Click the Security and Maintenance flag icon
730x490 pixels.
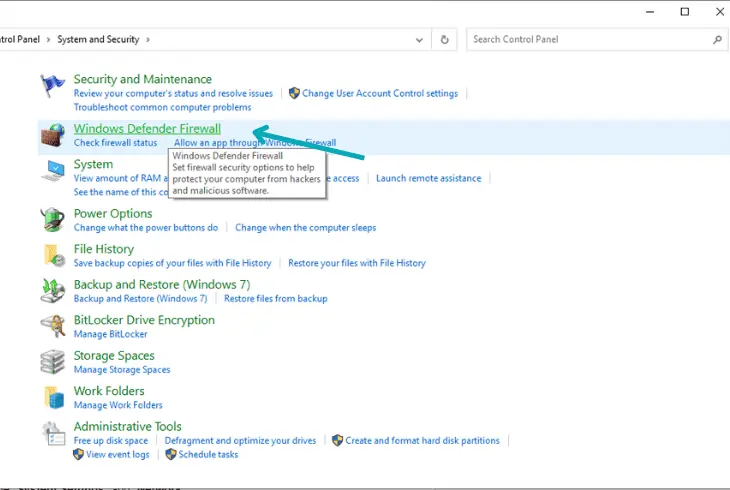tap(53, 86)
